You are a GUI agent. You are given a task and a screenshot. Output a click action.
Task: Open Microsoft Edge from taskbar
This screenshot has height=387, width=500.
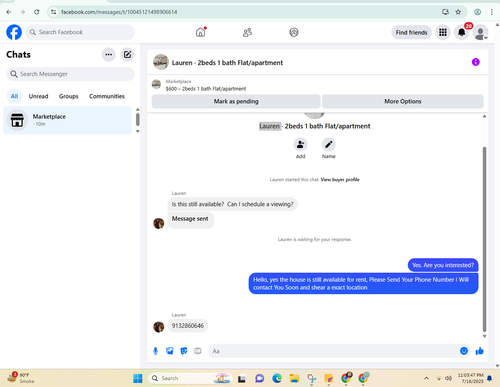[x=277, y=378]
